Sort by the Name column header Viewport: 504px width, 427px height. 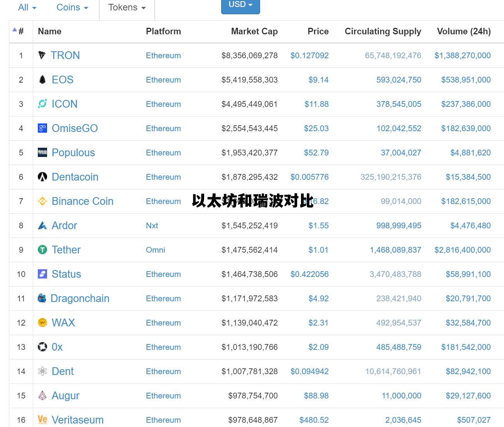tap(49, 31)
